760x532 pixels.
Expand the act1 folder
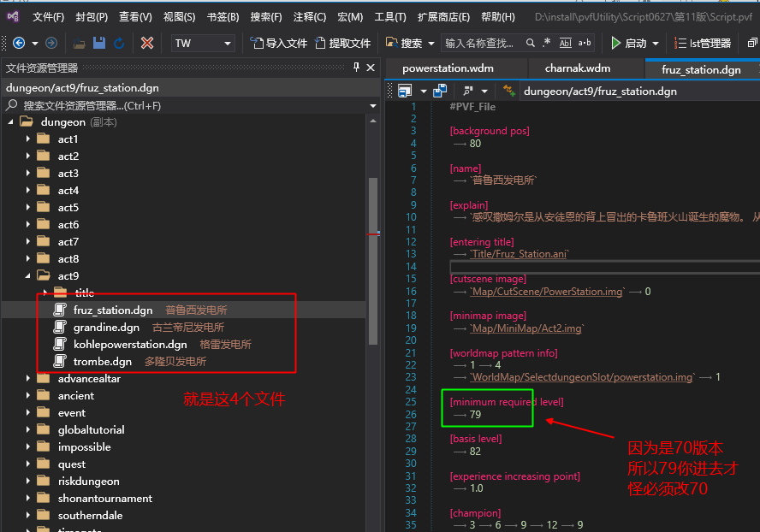pyautogui.click(x=27, y=139)
